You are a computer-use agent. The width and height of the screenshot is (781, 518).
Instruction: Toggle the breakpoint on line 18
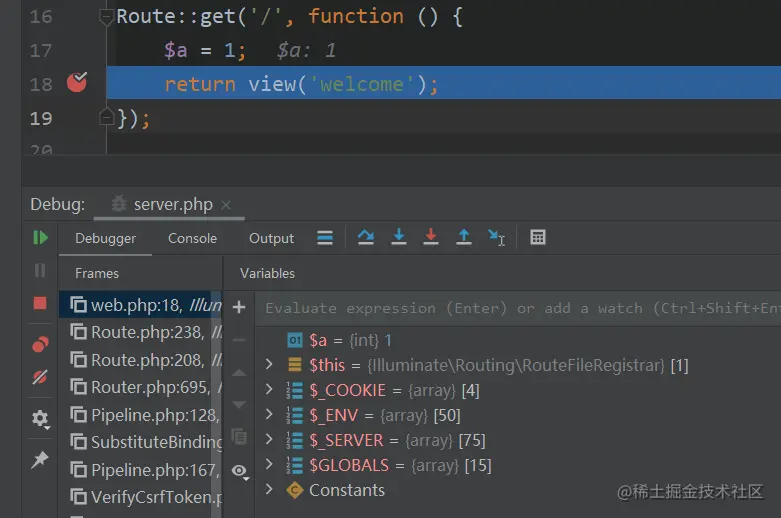click(77, 83)
